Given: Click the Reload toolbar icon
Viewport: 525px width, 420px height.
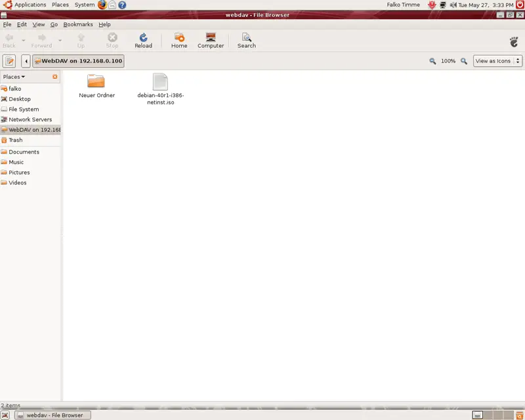Looking at the screenshot, I should (x=143, y=41).
